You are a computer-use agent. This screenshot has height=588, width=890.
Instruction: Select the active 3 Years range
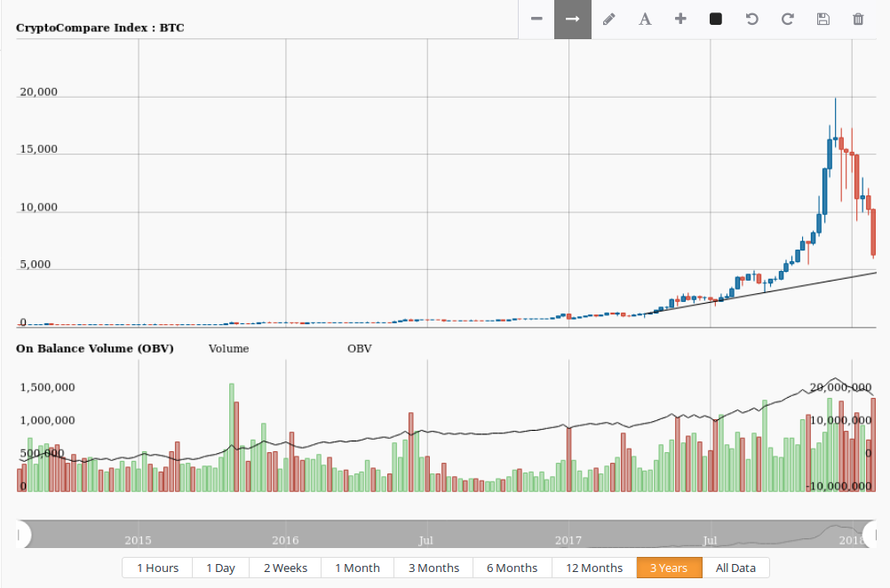[x=669, y=568]
